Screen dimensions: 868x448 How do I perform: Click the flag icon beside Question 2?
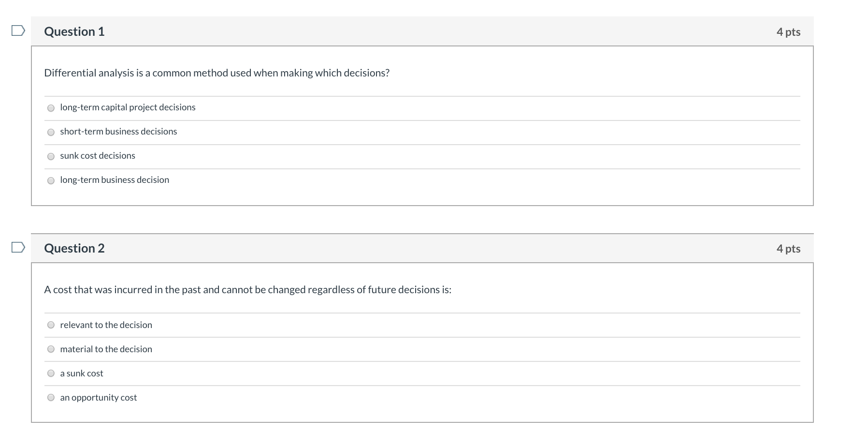click(x=17, y=248)
